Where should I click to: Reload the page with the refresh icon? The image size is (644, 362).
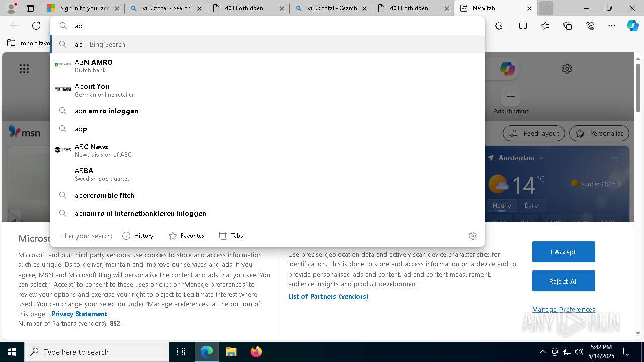36,26
